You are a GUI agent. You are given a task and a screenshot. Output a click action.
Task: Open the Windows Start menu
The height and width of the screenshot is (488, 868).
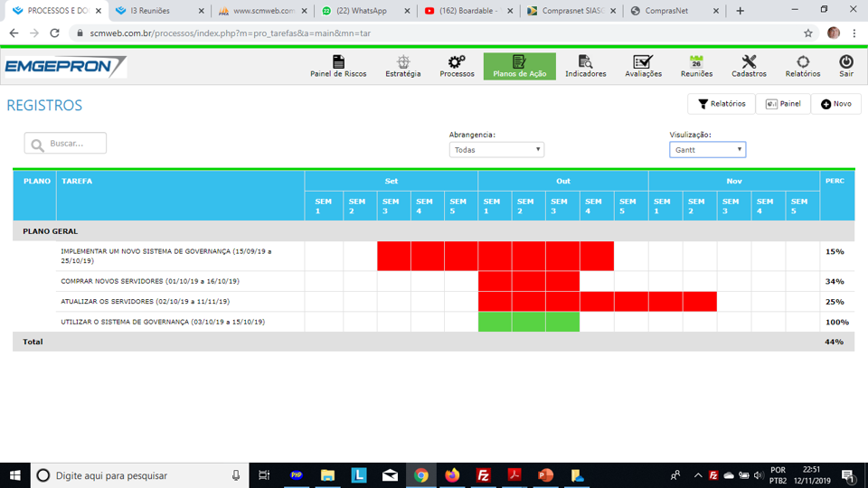click(15, 475)
